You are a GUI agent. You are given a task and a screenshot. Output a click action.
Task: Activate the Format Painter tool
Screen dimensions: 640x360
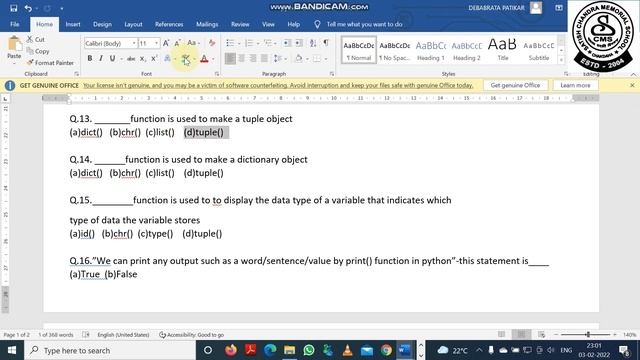tap(50, 63)
